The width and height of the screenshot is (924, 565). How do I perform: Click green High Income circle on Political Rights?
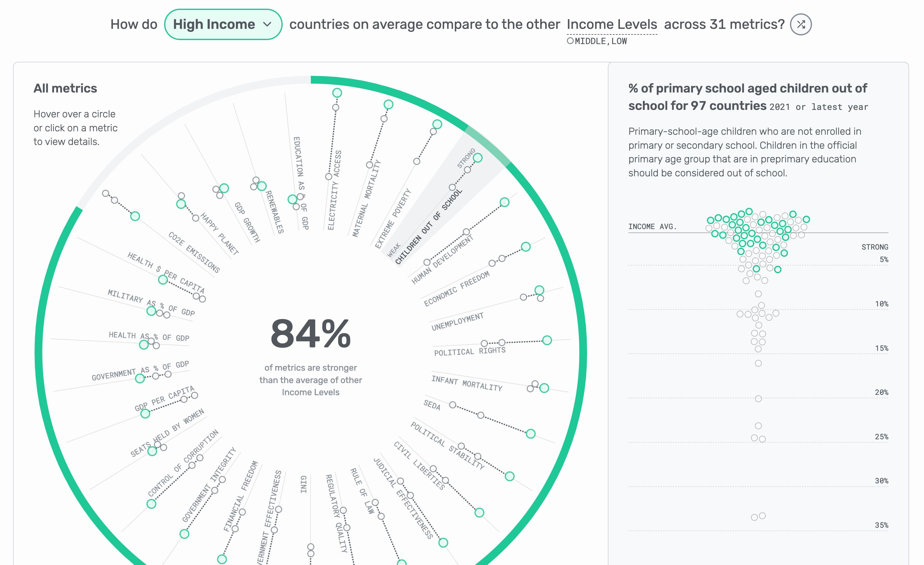click(x=547, y=340)
